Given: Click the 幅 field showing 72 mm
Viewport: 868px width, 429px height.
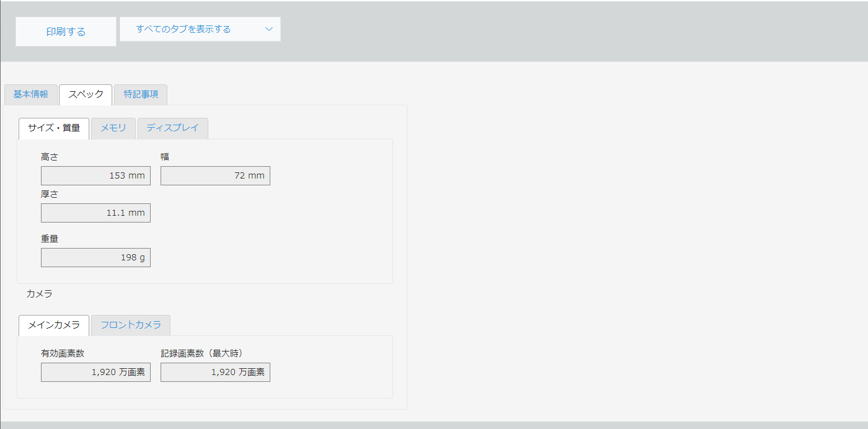Looking at the screenshot, I should tap(215, 175).
